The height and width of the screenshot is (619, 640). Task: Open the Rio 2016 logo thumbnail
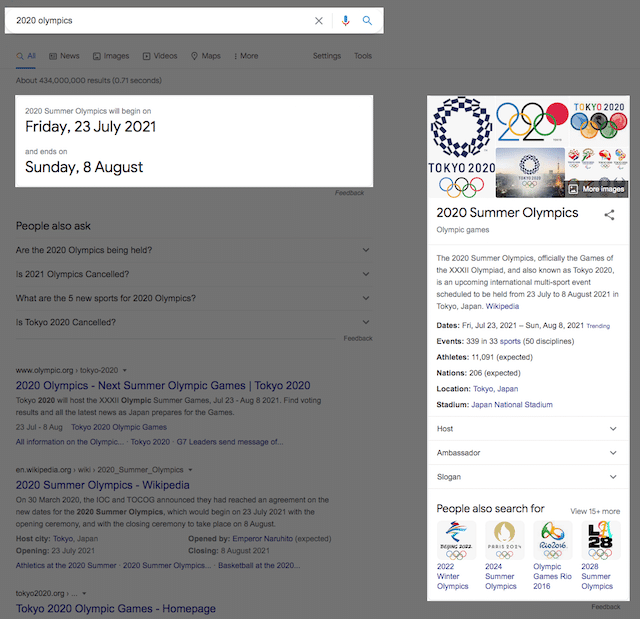(553, 540)
